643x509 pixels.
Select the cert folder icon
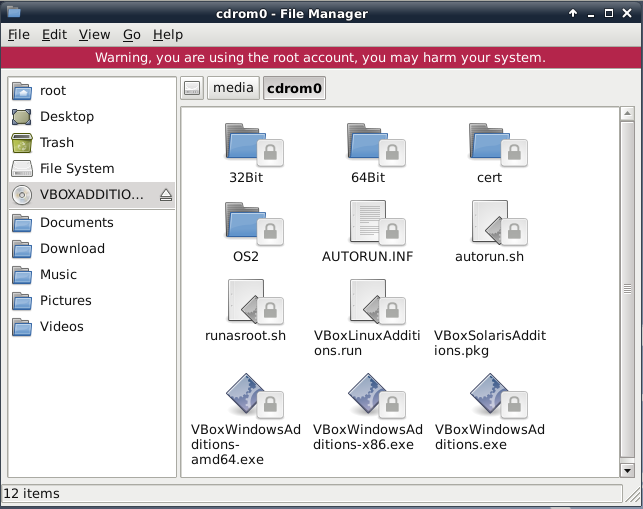point(498,144)
